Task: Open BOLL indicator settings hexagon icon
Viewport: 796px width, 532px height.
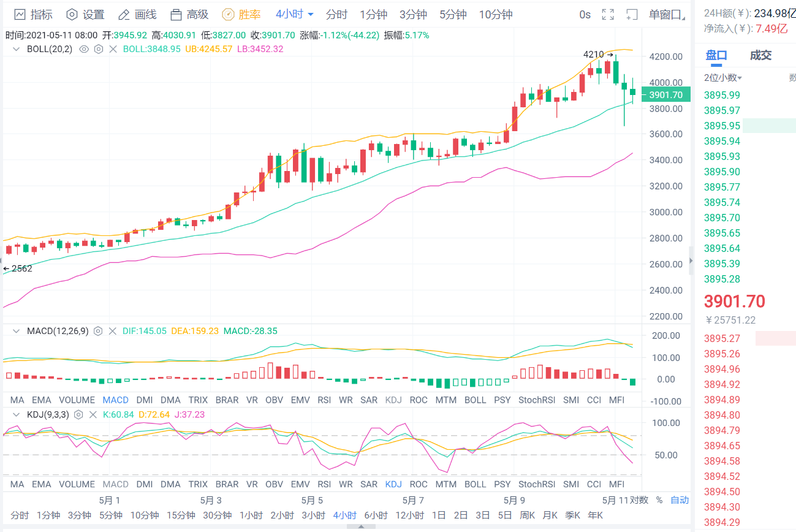Action: click(98, 48)
